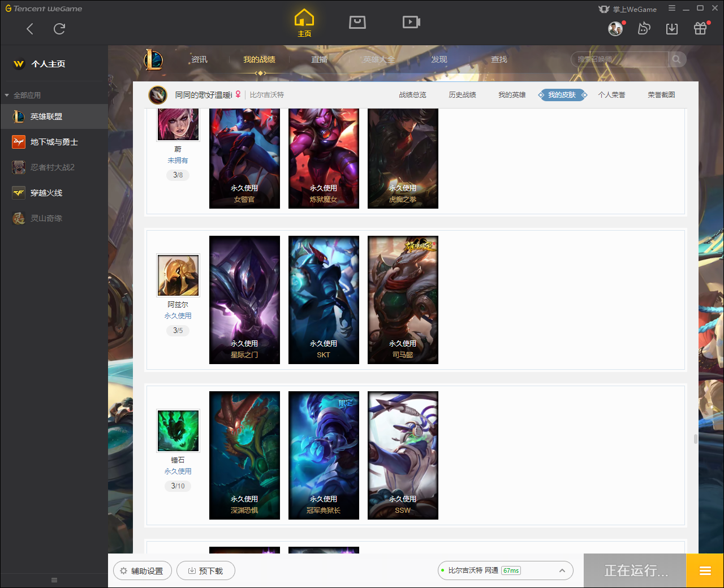724x588 pixels.
Task: Select 忍者村大战2 in the app list
Action: tap(54, 167)
